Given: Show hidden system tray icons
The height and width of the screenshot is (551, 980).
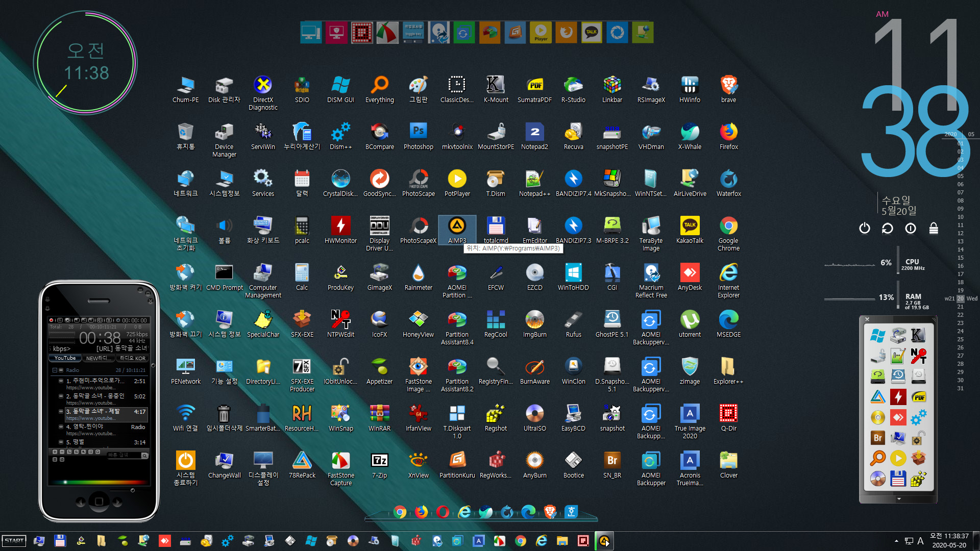Looking at the screenshot, I should point(896,541).
